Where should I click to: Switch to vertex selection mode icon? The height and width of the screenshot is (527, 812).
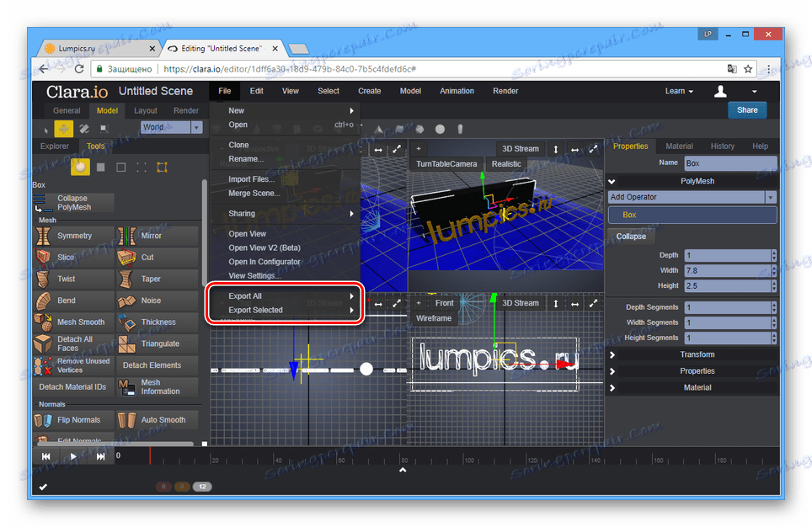click(x=142, y=168)
